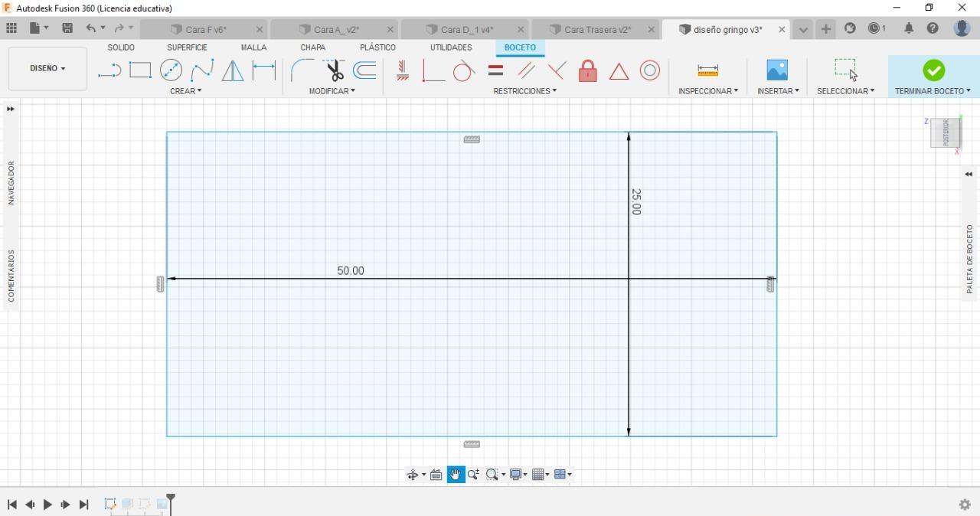Switch to the PLÁSTICO tab

377,47
